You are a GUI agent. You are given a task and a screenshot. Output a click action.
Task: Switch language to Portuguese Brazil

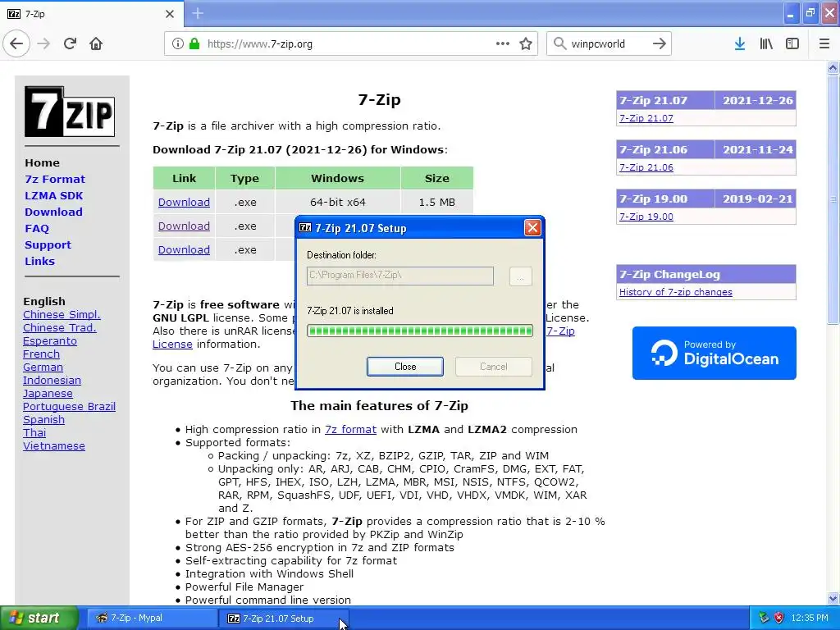click(x=69, y=407)
